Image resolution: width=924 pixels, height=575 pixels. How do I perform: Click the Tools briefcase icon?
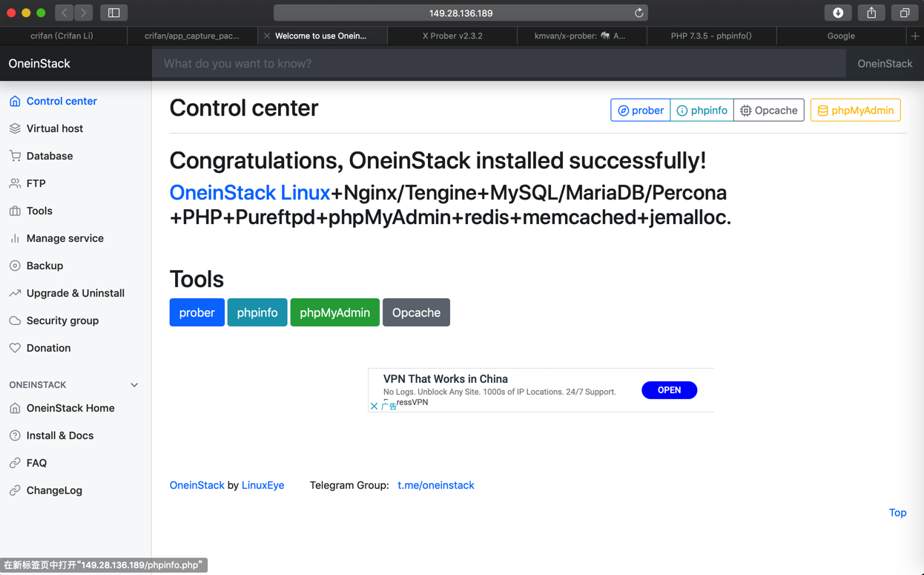point(15,211)
